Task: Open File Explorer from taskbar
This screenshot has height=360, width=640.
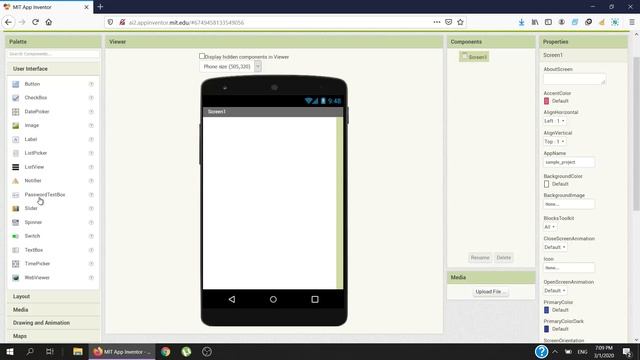Action: [x=78, y=351]
